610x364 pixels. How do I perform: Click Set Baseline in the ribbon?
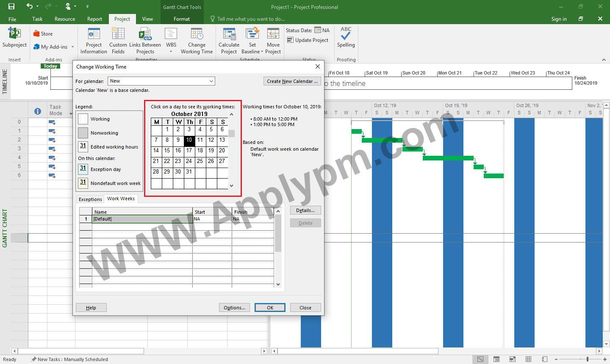[252, 41]
